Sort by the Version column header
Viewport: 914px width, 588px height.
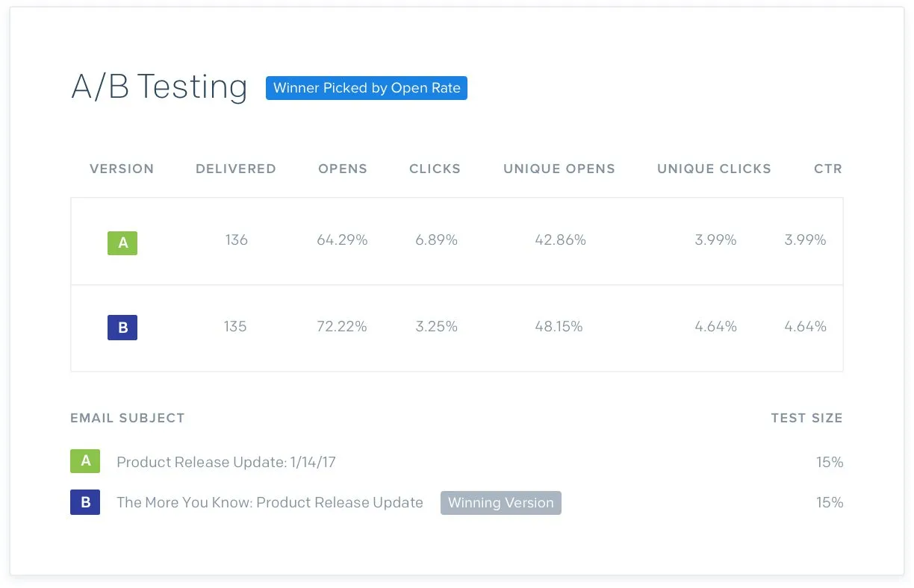coord(122,169)
